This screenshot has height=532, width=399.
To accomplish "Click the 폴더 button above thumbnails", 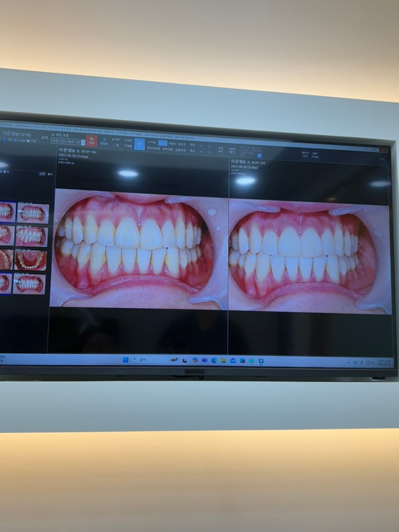I will tap(50, 174).
